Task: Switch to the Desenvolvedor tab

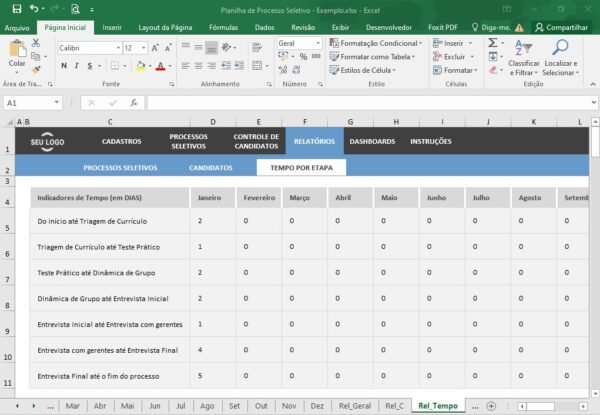Action: coord(389,28)
